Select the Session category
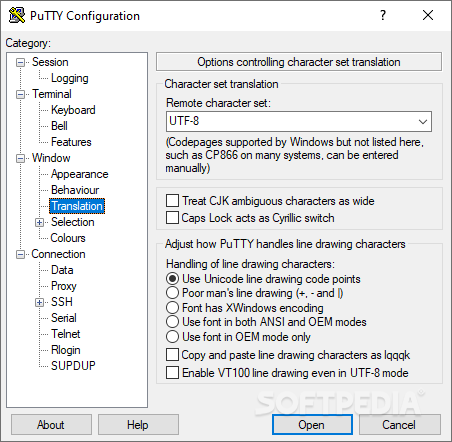Viewport: 452px width, 442px height. pos(50,62)
